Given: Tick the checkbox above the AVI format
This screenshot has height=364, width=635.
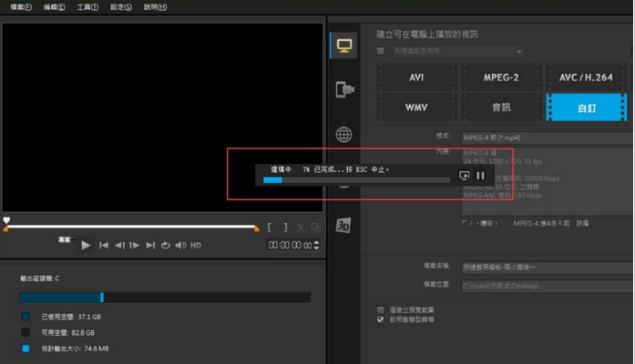Looking at the screenshot, I should click(x=381, y=52).
